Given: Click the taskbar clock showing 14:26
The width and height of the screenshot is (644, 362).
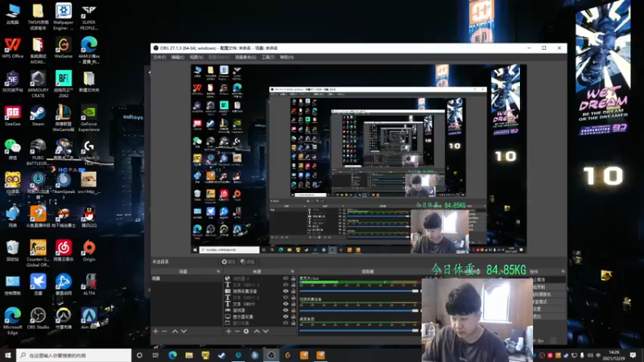Looking at the screenshot, I should [x=614, y=355].
